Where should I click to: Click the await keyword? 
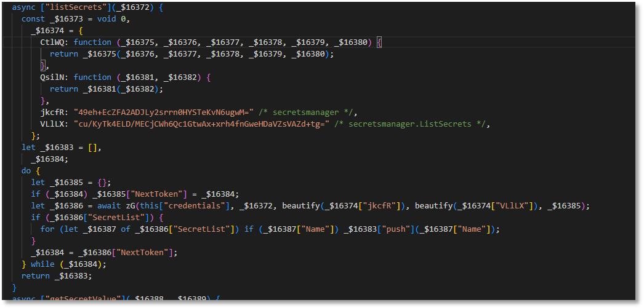point(109,205)
